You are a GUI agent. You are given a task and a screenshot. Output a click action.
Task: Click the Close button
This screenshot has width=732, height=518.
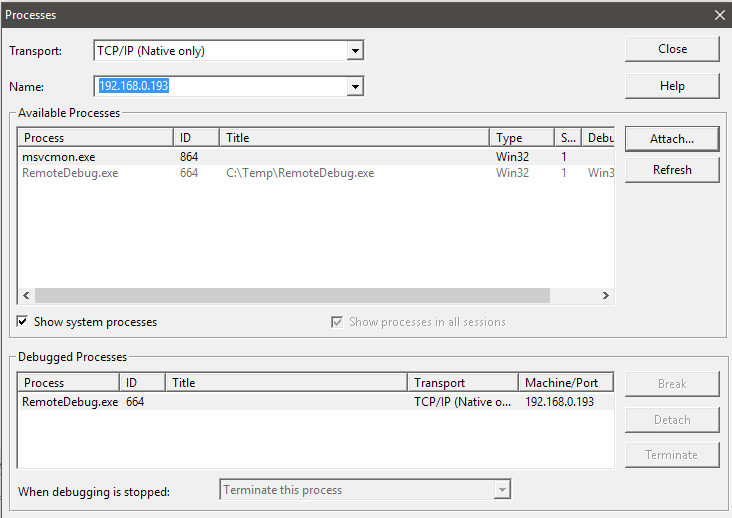(x=672, y=49)
